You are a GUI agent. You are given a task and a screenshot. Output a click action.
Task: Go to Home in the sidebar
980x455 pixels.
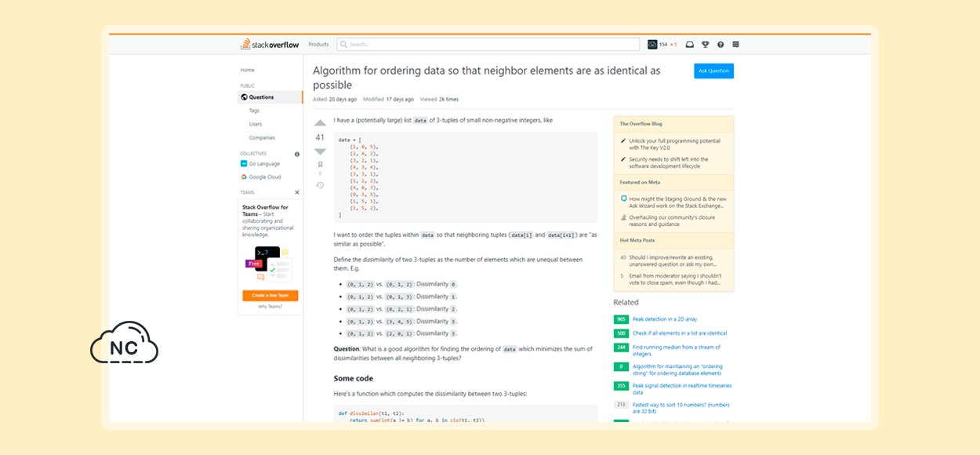point(247,70)
